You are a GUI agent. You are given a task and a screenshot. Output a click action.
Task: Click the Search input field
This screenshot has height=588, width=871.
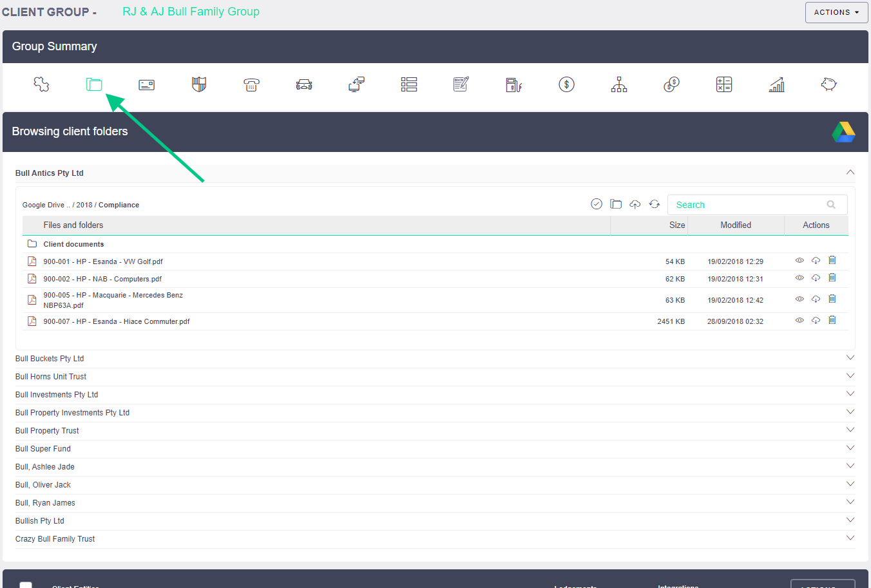point(747,205)
